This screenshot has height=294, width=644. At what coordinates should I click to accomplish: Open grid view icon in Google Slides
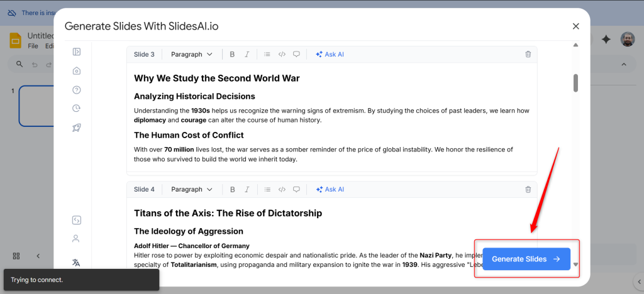click(x=16, y=256)
